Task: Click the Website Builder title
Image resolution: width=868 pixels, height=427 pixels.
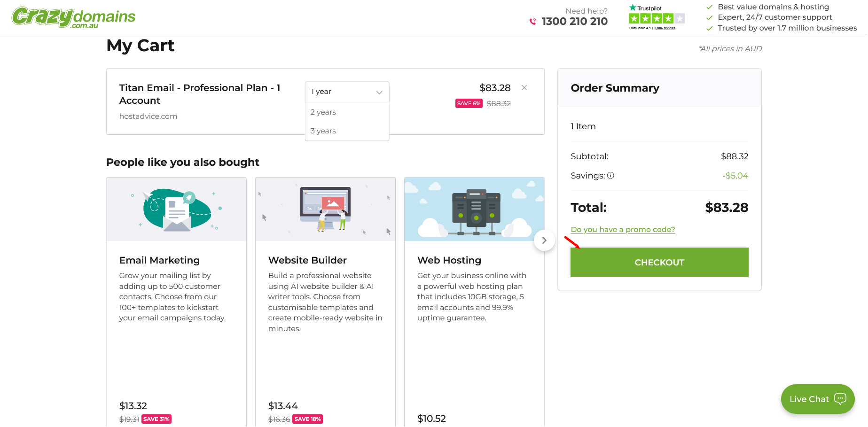Action: (x=307, y=260)
